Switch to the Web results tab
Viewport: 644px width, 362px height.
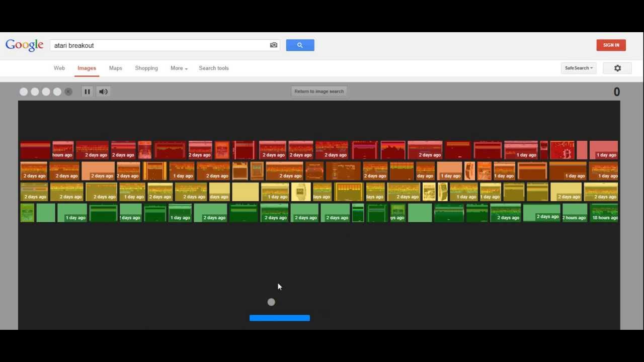tap(59, 68)
